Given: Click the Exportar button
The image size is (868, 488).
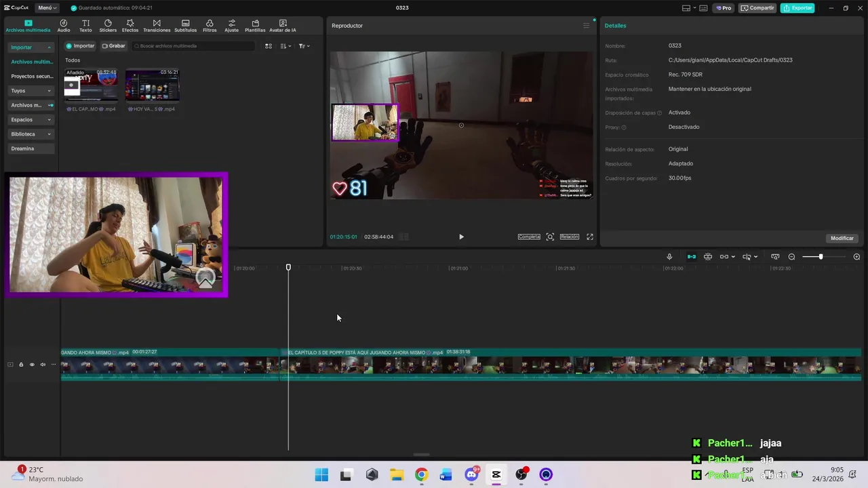Looking at the screenshot, I should coord(797,8).
